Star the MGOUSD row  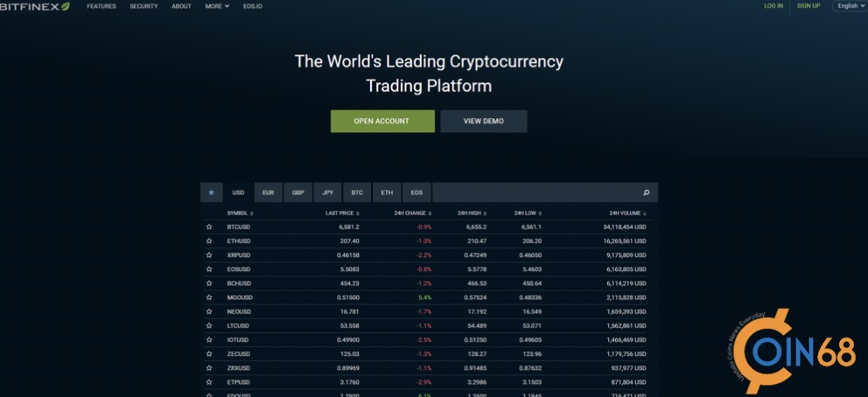pyautogui.click(x=209, y=297)
